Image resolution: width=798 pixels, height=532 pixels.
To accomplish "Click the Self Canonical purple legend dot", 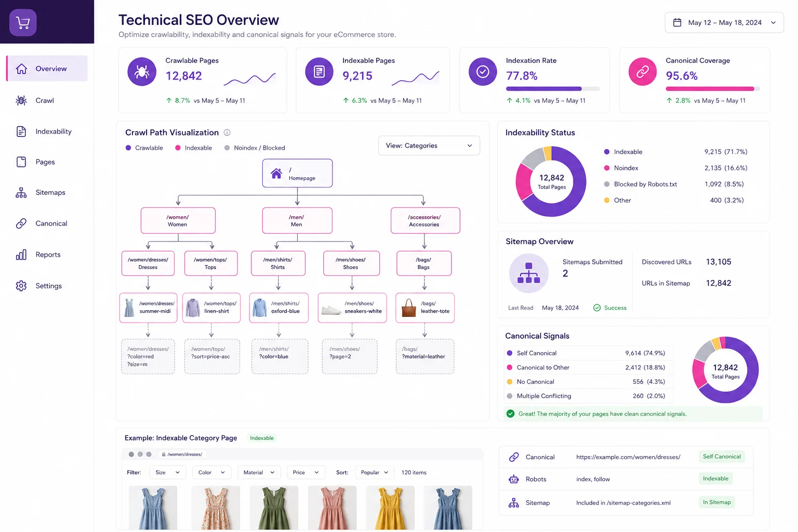I will point(510,353).
